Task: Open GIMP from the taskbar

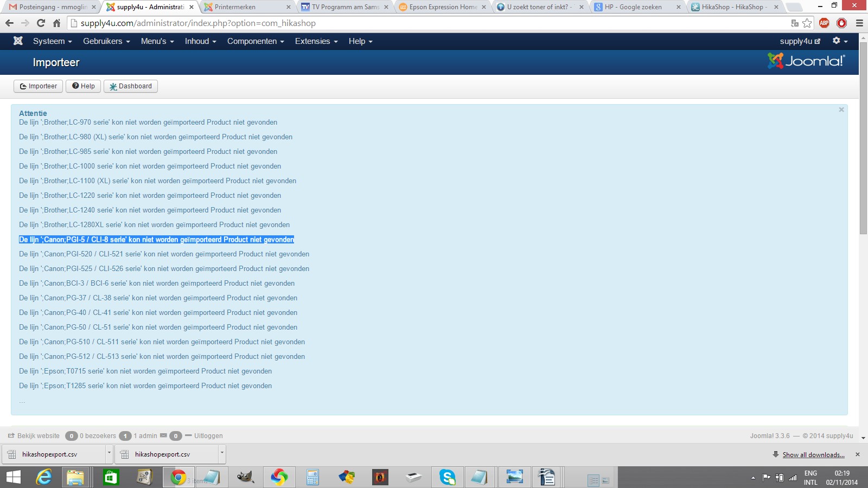Action: click(x=246, y=477)
